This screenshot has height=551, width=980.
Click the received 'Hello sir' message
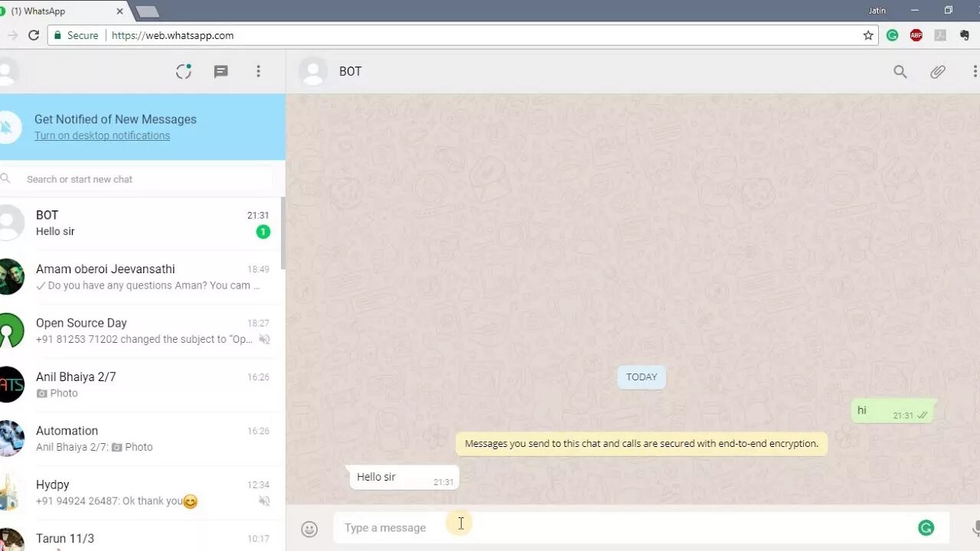pos(403,477)
